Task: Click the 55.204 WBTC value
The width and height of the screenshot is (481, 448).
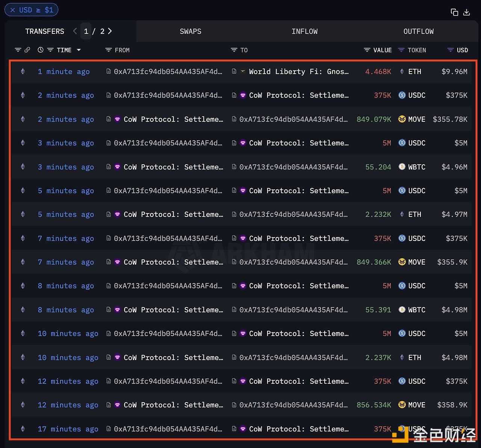Action: (378, 167)
